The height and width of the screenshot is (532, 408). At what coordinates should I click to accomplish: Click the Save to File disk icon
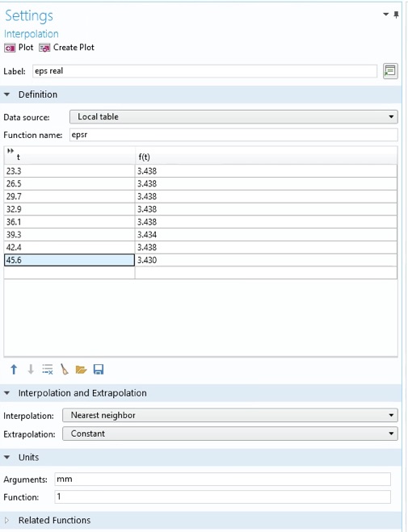[99, 369]
